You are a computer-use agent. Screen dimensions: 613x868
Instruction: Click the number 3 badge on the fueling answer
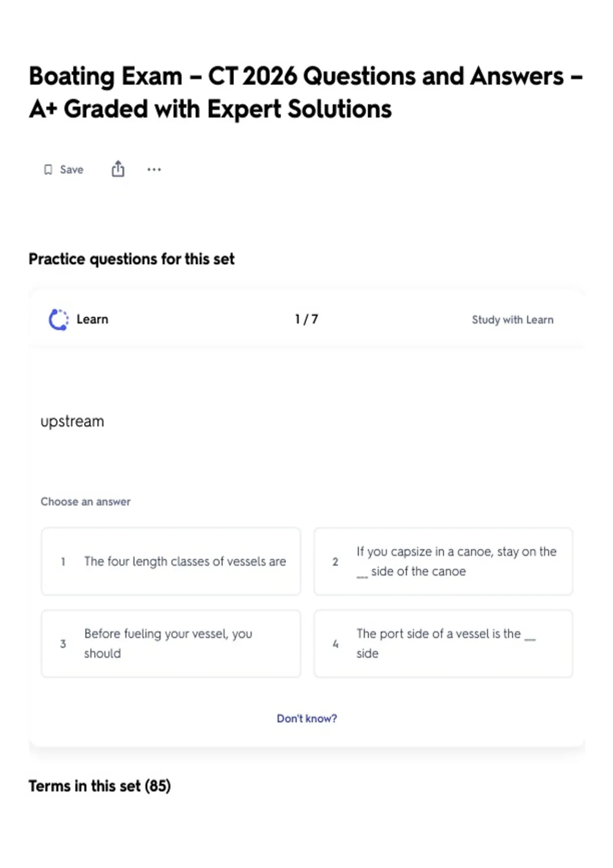point(63,644)
